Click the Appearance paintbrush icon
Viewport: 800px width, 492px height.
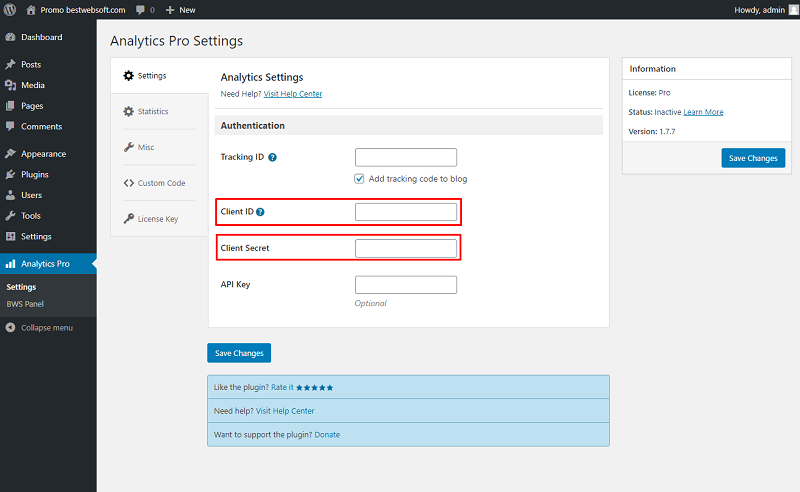coord(10,154)
